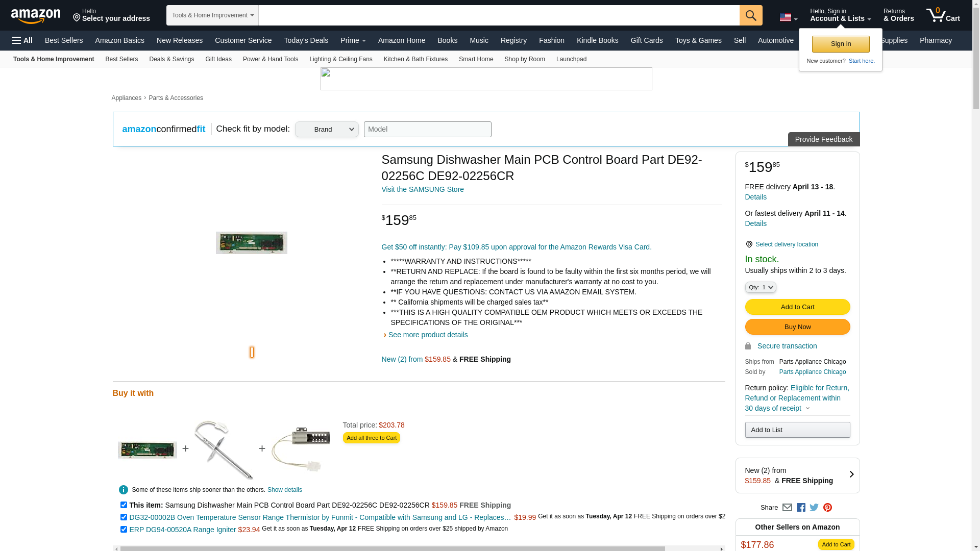Uncheck the Samsung Dishwasher PCB item checkbox

point(124,505)
